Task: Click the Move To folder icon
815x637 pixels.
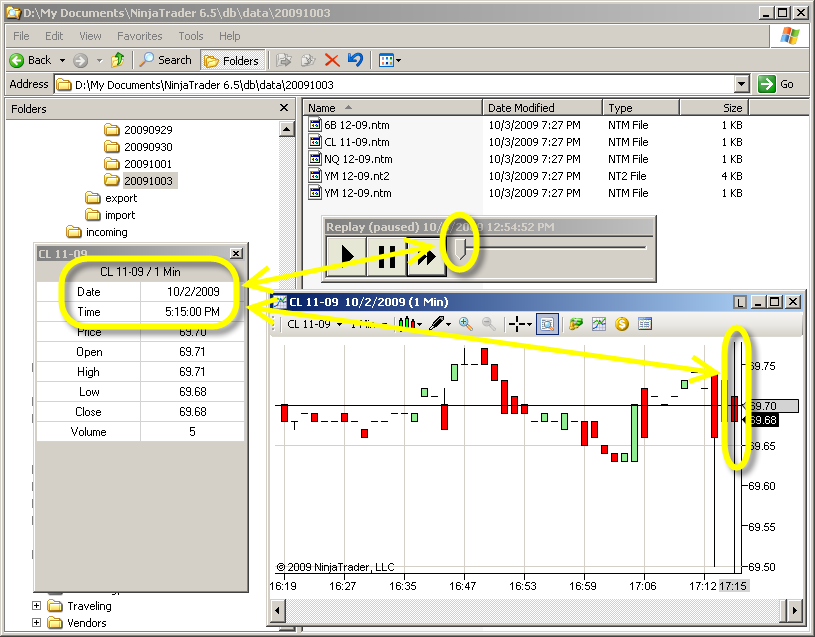Action: (283, 60)
